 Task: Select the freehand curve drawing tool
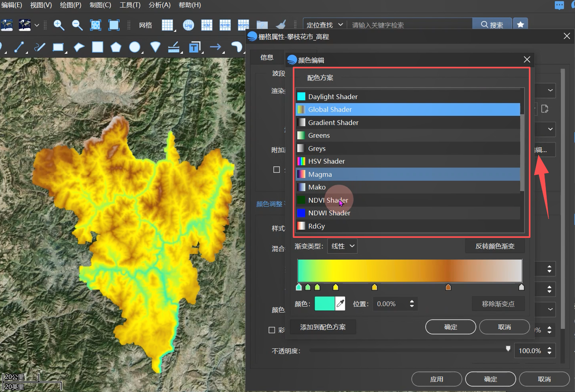pyautogui.click(x=40, y=47)
